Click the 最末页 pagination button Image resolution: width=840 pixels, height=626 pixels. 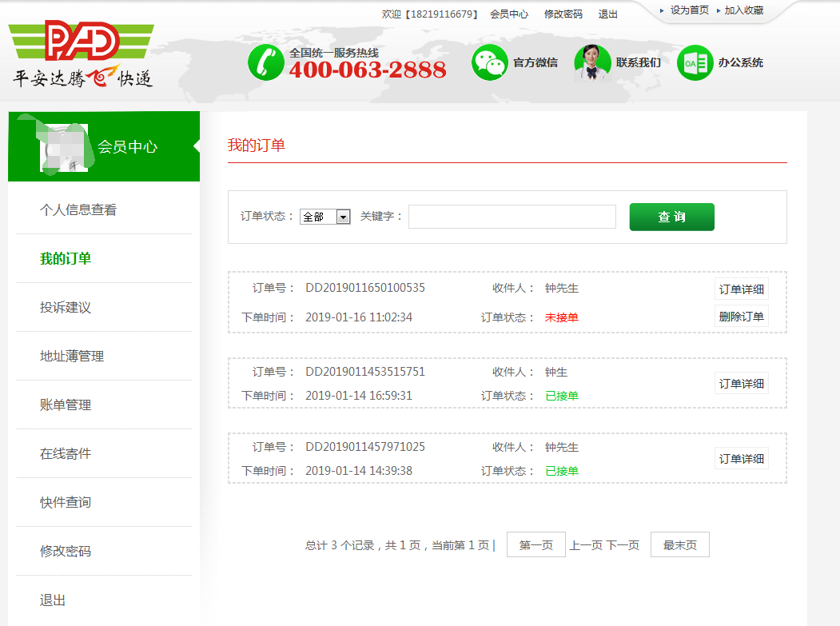679,544
